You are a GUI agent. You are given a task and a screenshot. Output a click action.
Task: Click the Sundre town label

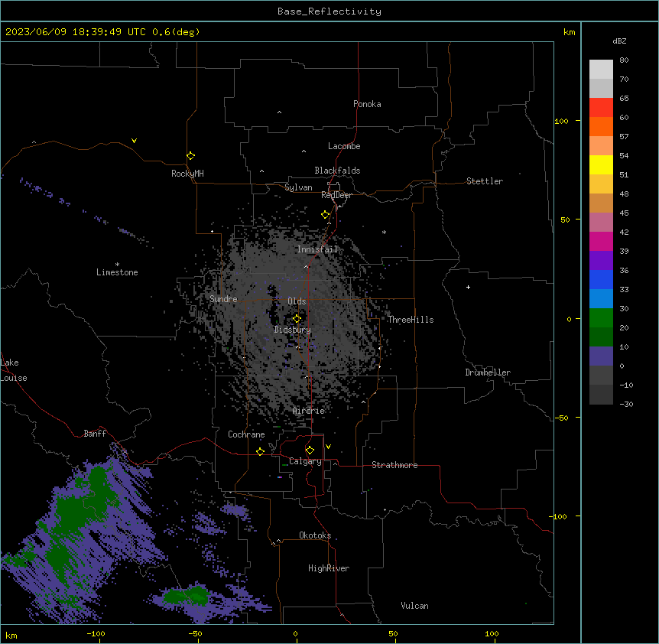click(223, 299)
